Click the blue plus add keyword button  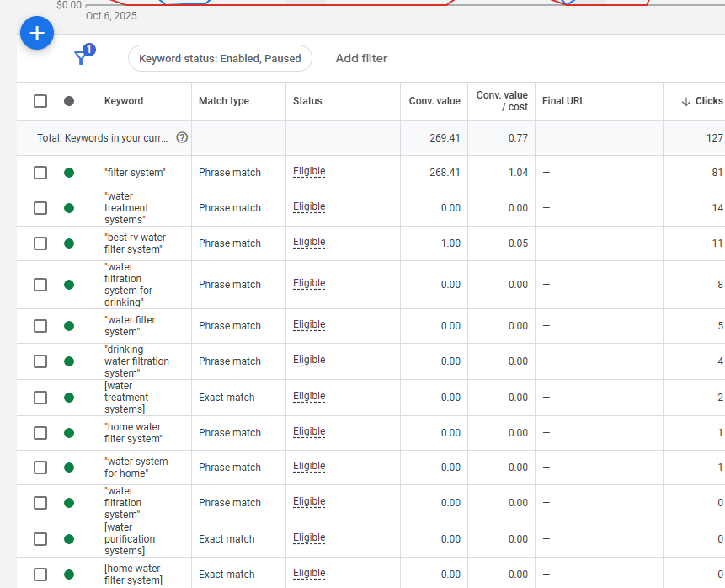click(37, 33)
